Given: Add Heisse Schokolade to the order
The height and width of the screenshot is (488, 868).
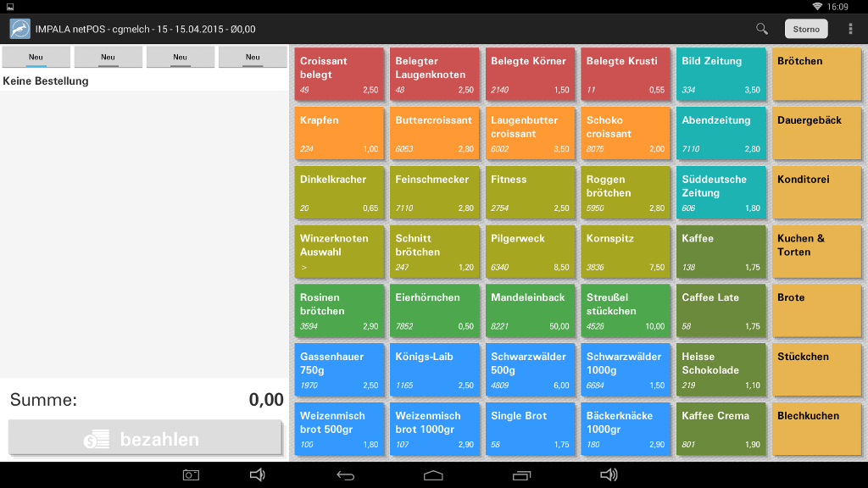Looking at the screenshot, I should pyautogui.click(x=721, y=370).
